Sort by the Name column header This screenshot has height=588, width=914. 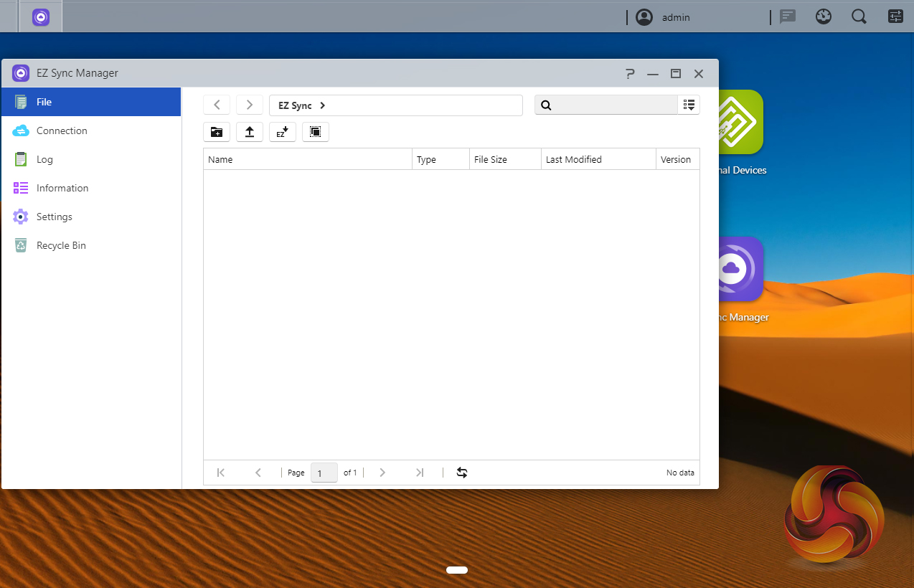[x=308, y=159]
